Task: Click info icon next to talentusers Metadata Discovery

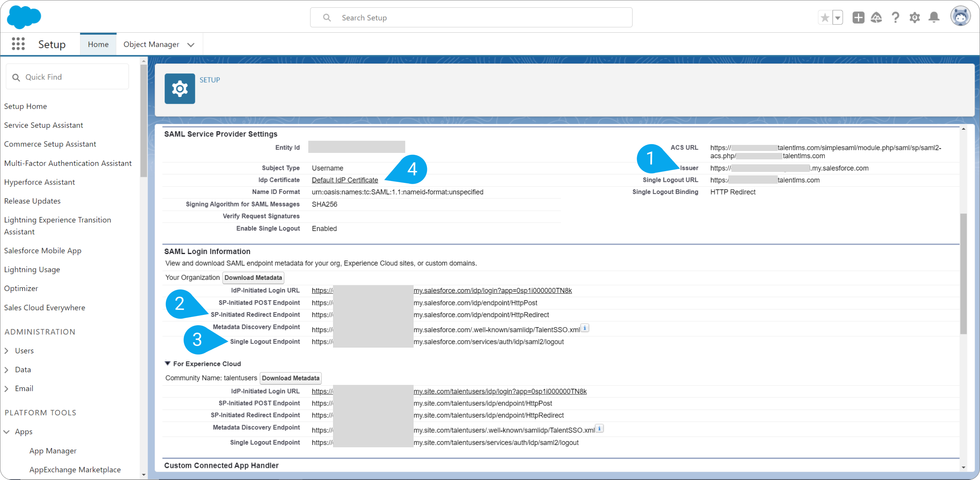Action: (599, 429)
